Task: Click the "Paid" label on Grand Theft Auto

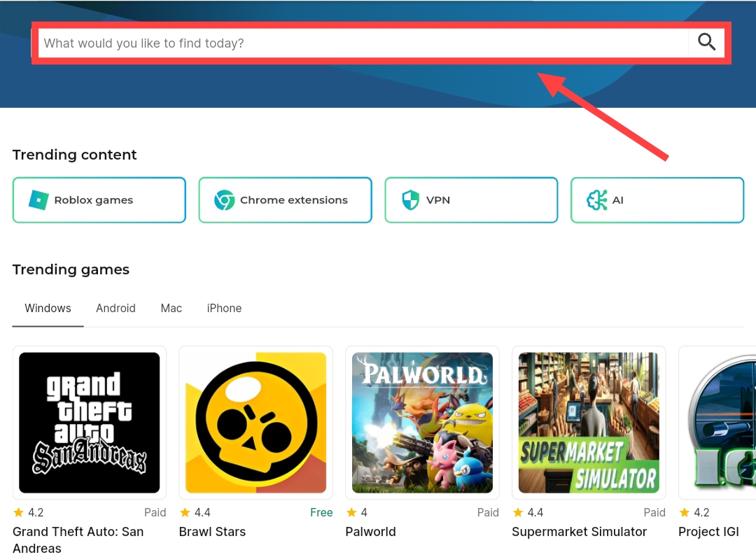Action: pyautogui.click(x=155, y=513)
